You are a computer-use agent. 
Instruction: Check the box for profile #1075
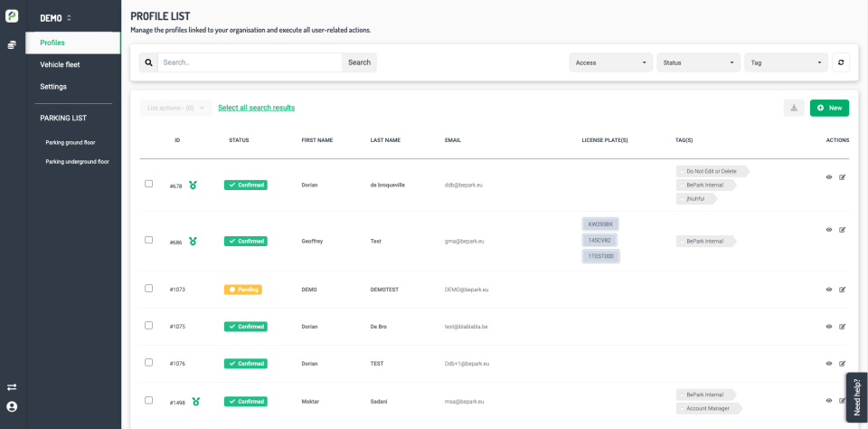(x=148, y=325)
